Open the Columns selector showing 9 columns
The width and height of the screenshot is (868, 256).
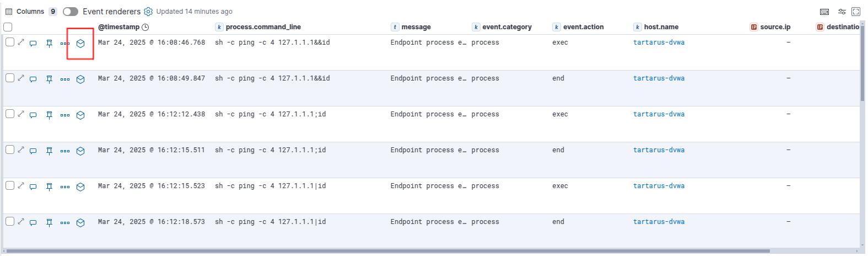pyautogui.click(x=31, y=12)
